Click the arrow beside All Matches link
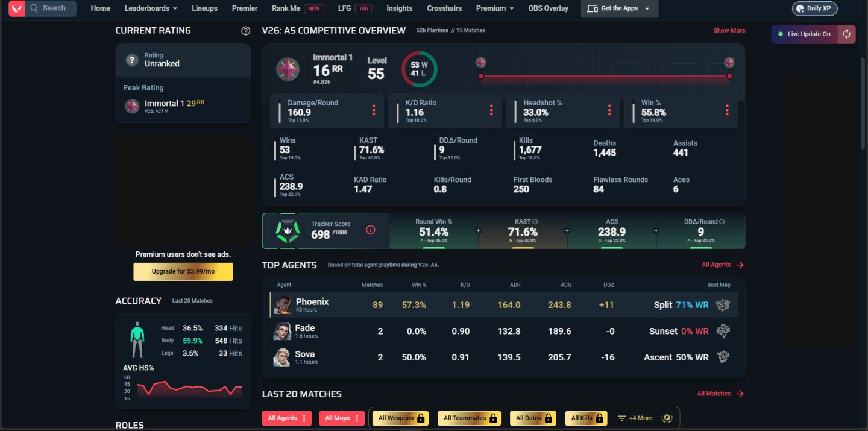Screen dimensions: 868x431 pyautogui.click(x=740, y=394)
